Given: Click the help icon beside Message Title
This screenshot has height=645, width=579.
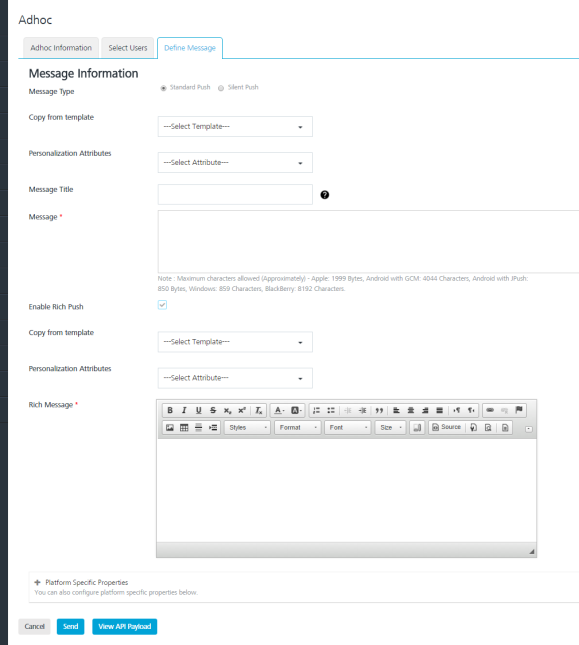Looking at the screenshot, I should point(325,195).
